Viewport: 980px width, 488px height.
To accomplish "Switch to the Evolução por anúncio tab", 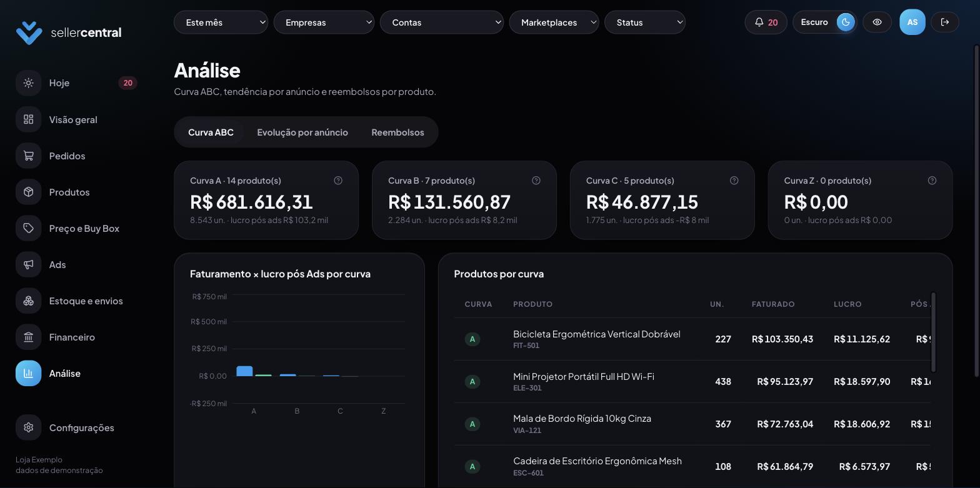I will [302, 132].
